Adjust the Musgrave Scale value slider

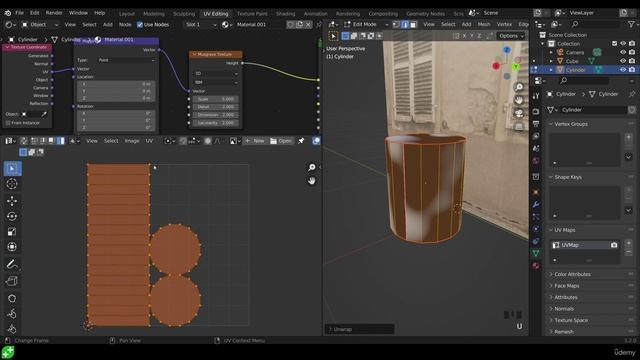click(216, 99)
